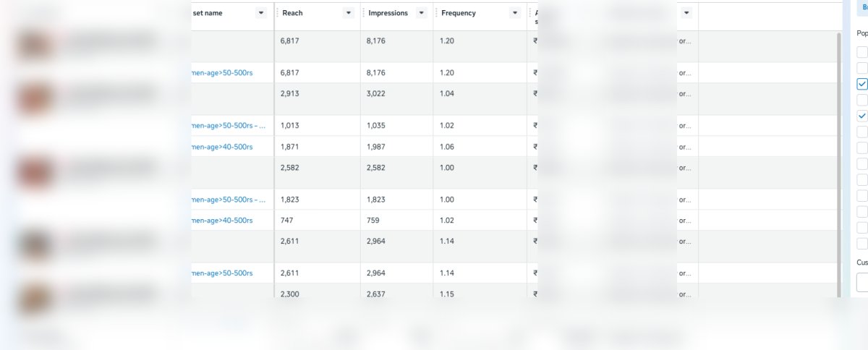Grab the Reach column drag handle

(278, 13)
